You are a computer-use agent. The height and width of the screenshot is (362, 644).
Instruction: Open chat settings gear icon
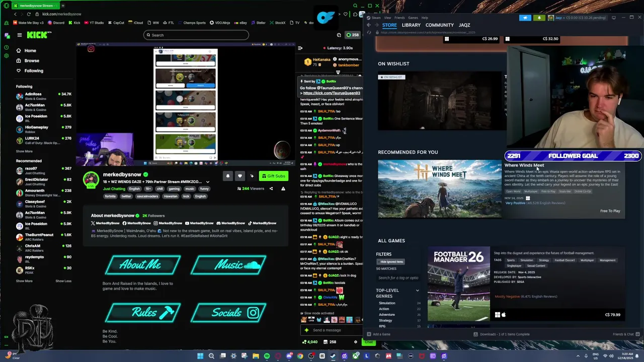click(356, 342)
